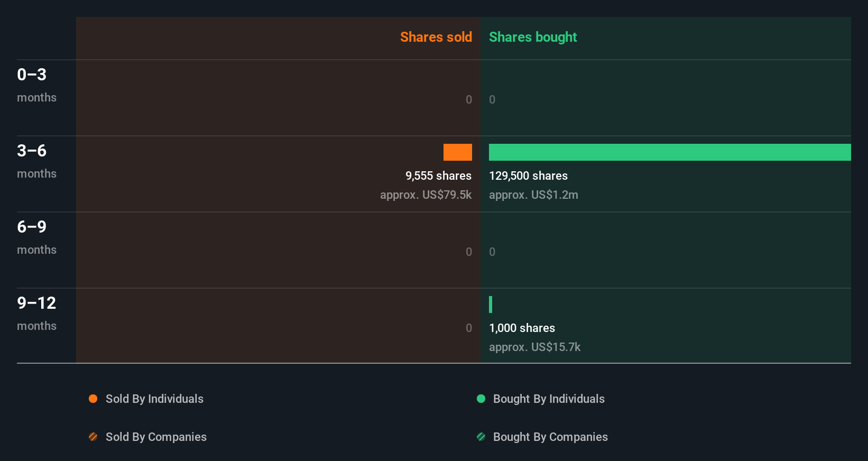Click the 129,500 shares value
Image resolution: width=868 pixels, height=461 pixels.
[x=528, y=176]
